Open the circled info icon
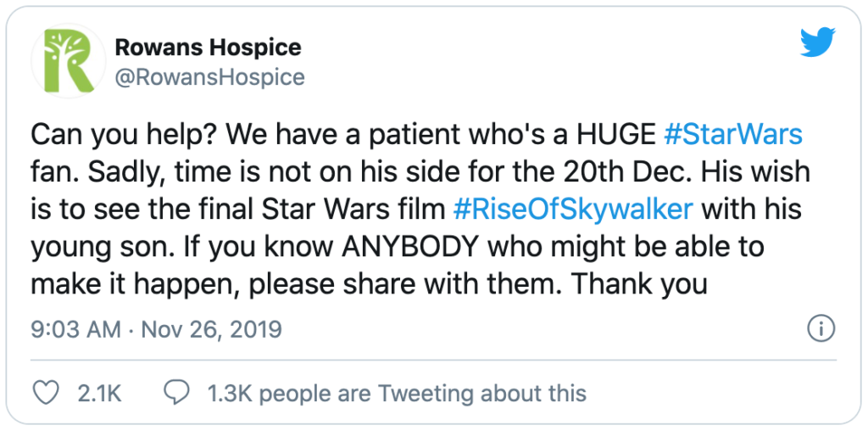This screenshot has width=868, height=431. pos(821,331)
